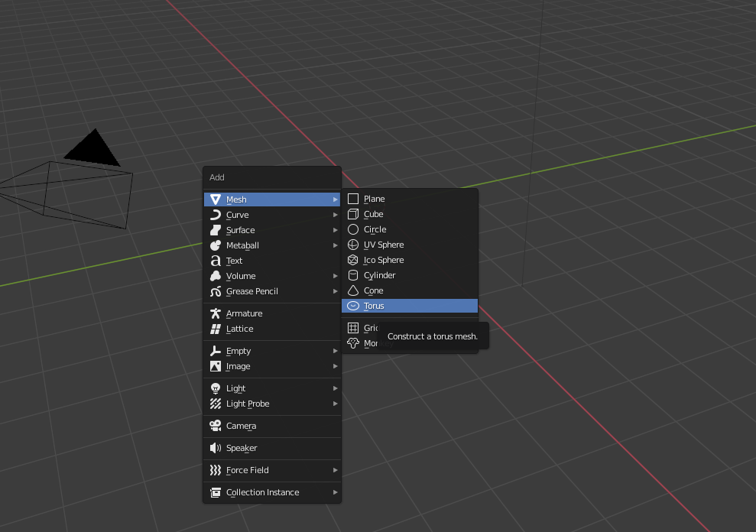The height and width of the screenshot is (532, 756).
Task: Expand the Grease Pencil submenu arrow
Action: pos(335,291)
